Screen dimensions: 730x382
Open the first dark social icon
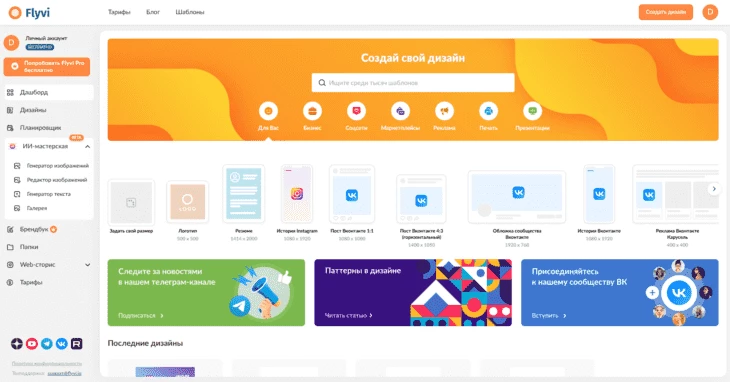click(x=17, y=343)
